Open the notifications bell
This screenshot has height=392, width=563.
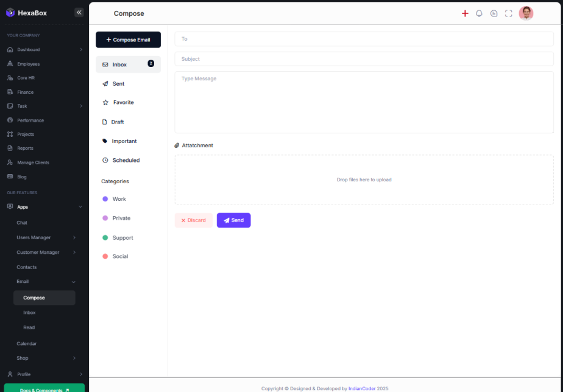(x=479, y=13)
